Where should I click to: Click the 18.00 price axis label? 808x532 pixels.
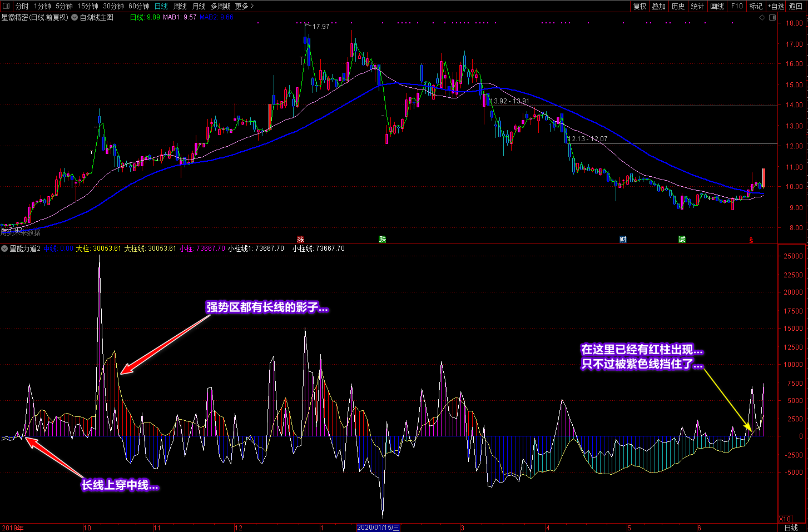(x=794, y=23)
